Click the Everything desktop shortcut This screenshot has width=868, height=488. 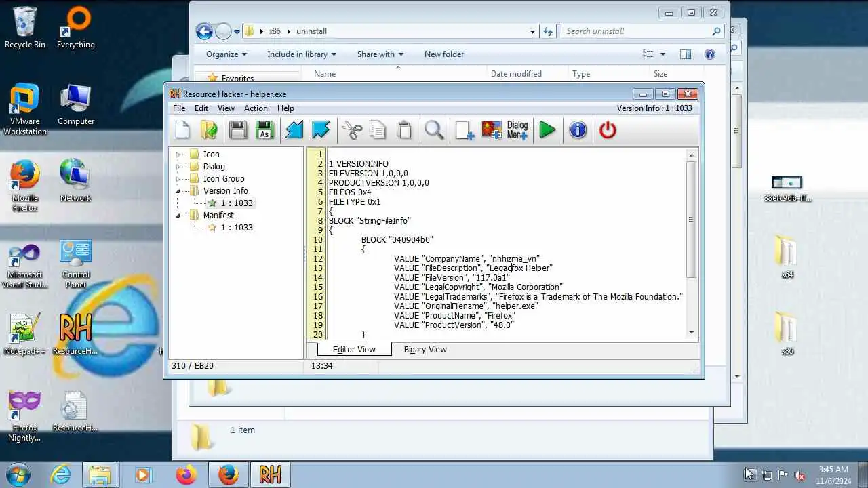(76, 28)
